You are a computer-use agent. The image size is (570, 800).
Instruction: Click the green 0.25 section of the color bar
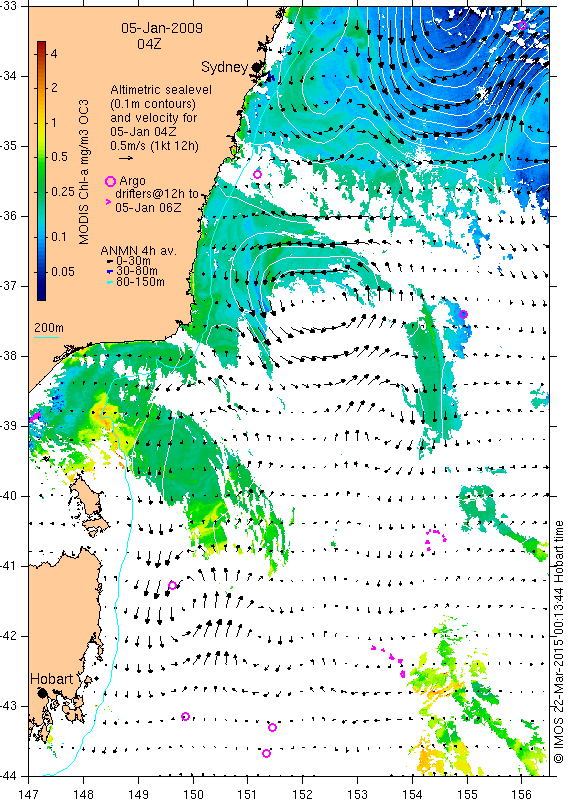[x=41, y=191]
